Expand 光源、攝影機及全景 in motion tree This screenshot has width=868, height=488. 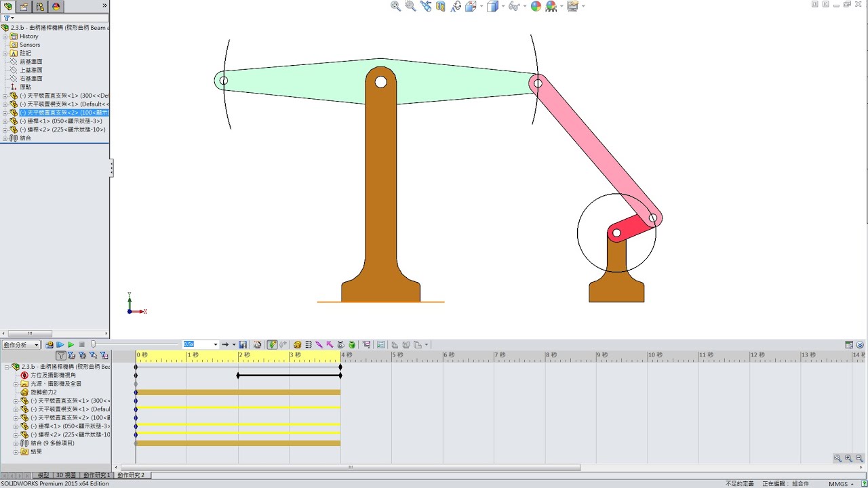16,384
